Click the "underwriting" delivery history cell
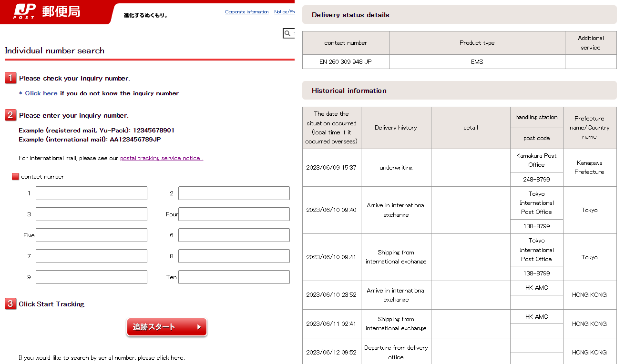This screenshot has height=364, width=625. (x=396, y=168)
